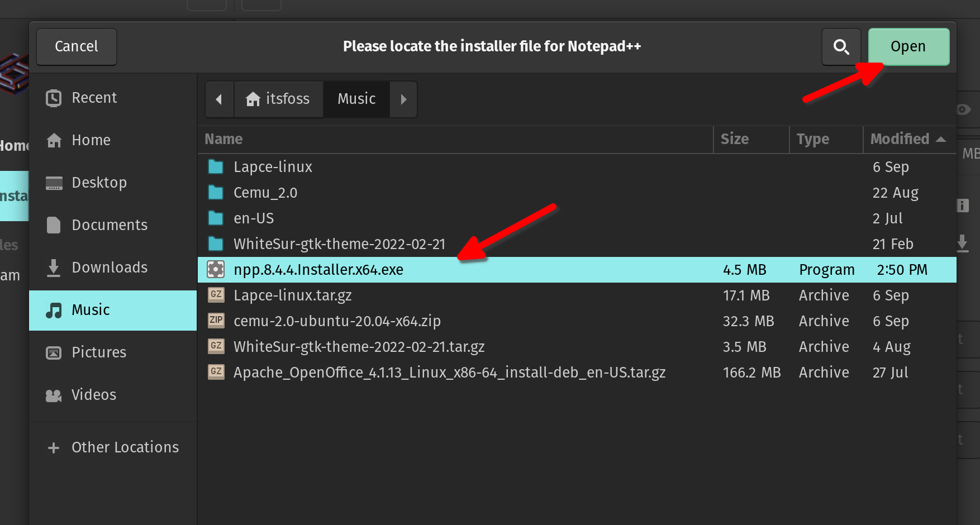Open Pictures in sidebar
980x525 pixels.
tap(113, 352)
